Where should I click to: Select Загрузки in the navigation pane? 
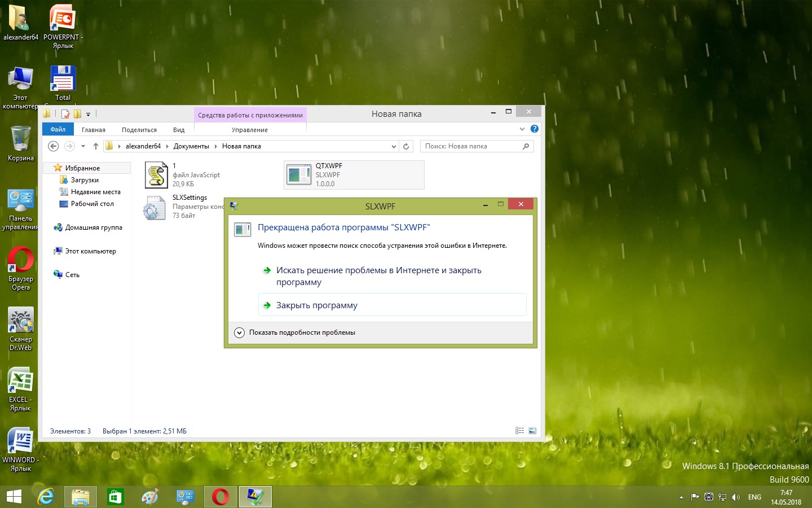pos(85,180)
